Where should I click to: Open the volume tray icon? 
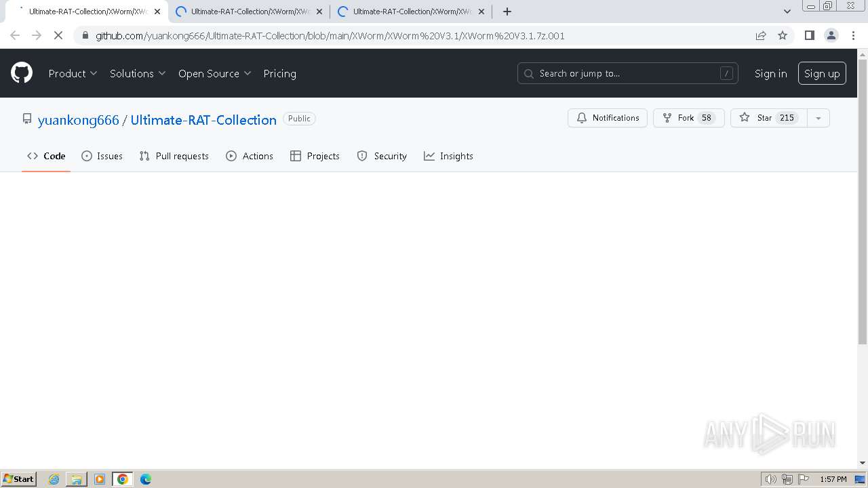(x=770, y=479)
